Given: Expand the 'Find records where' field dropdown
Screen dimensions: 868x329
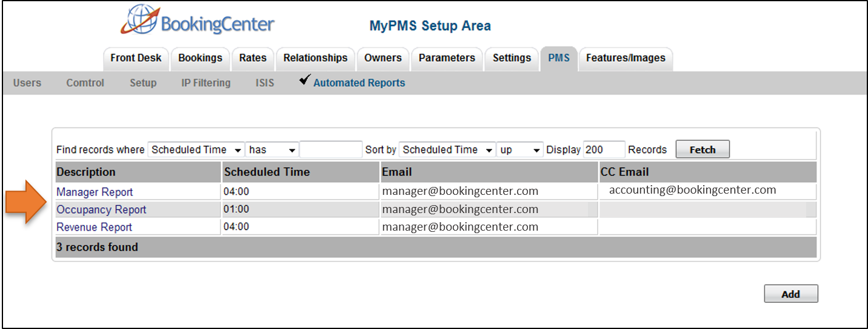Looking at the screenshot, I should [196, 150].
